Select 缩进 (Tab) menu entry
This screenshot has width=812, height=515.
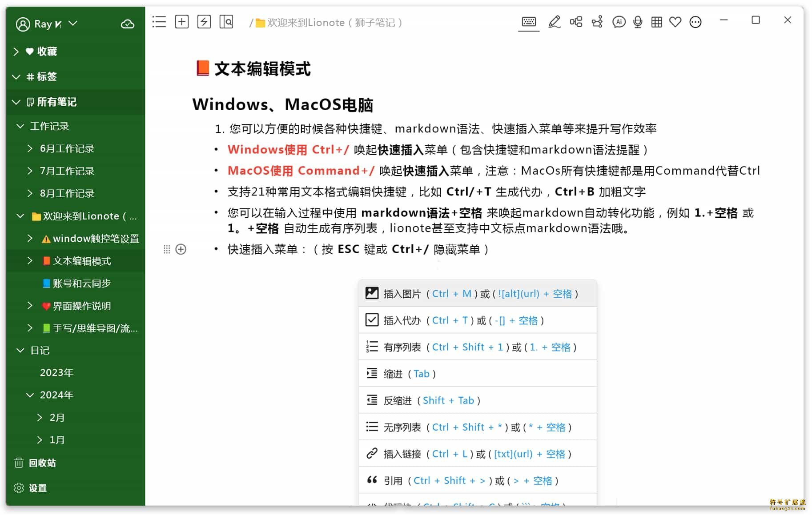478,373
